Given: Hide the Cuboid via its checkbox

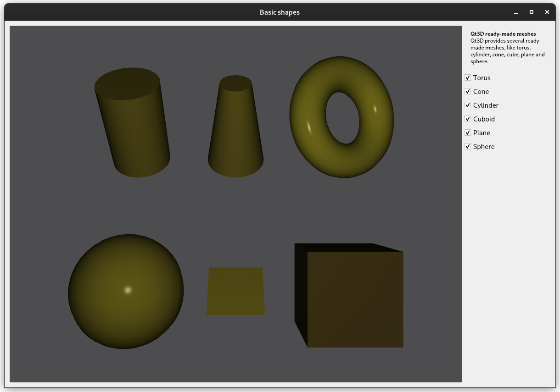Looking at the screenshot, I should pyautogui.click(x=468, y=119).
